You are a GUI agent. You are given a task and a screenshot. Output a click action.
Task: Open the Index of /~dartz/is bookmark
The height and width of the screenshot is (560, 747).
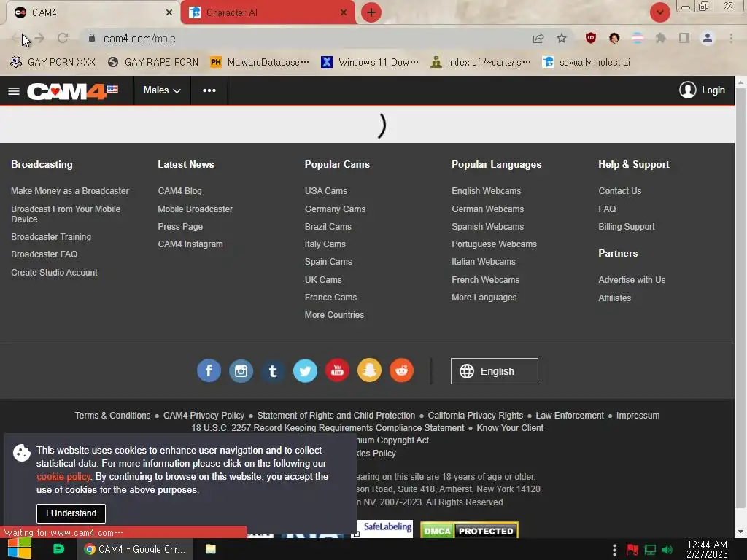481,63
